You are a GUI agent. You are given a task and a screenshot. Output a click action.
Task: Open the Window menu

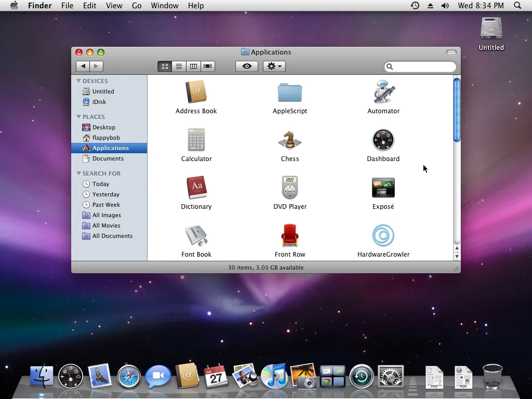165,5
